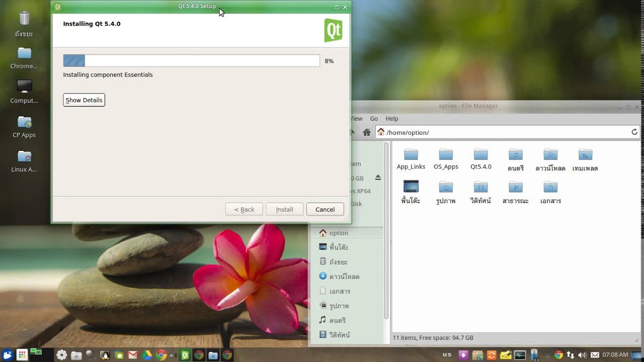The width and height of the screenshot is (644, 362).
Task: Open the volume speaker tray icon
Action: (582, 355)
